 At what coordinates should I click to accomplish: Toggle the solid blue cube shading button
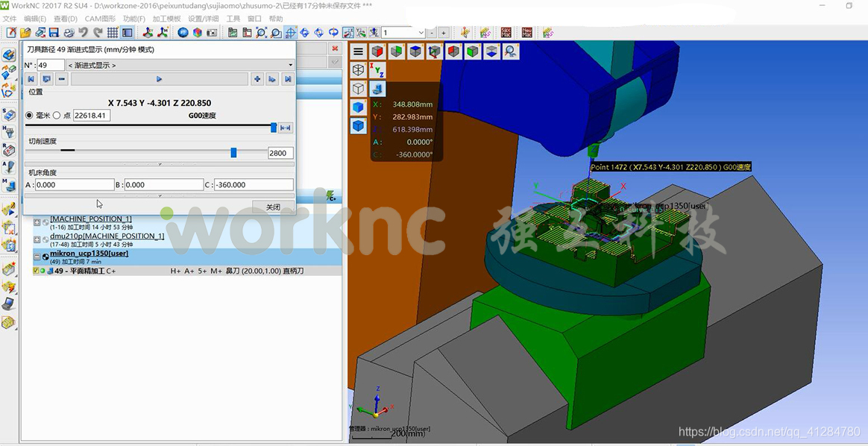[x=359, y=107]
